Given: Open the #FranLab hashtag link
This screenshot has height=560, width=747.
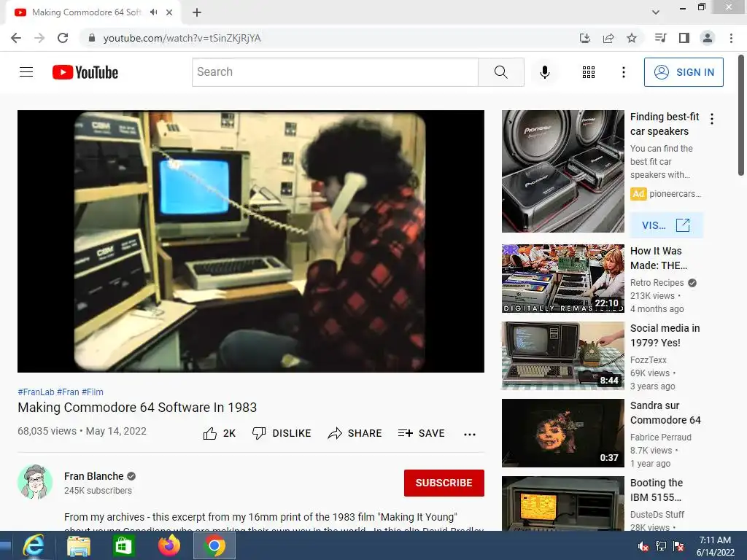Looking at the screenshot, I should 36,392.
